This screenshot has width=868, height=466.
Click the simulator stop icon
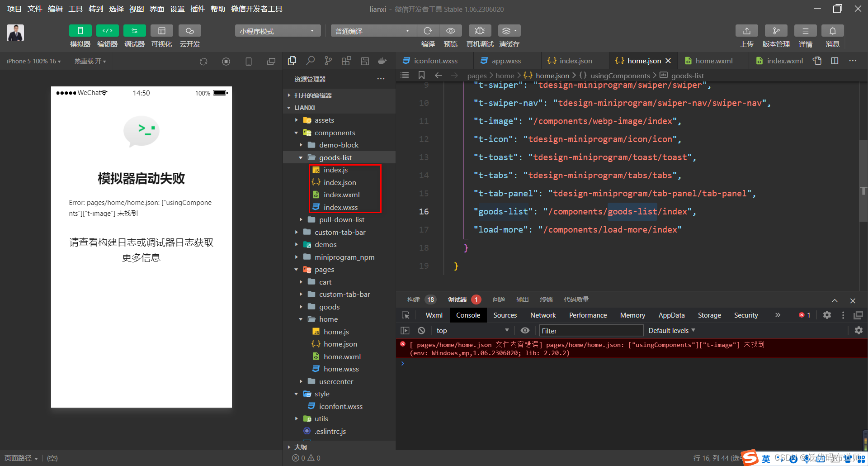226,62
